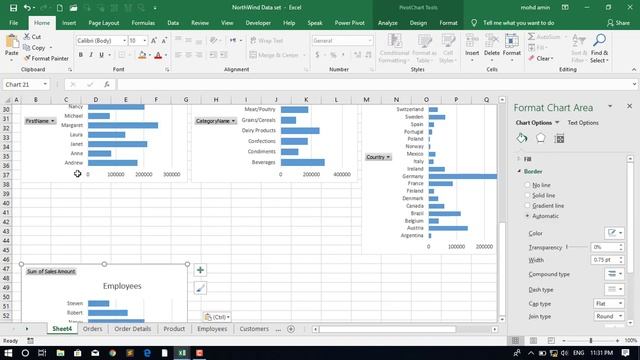Open the Chart Options dropdown
Screen dimensions: 640x360
(x=557, y=122)
